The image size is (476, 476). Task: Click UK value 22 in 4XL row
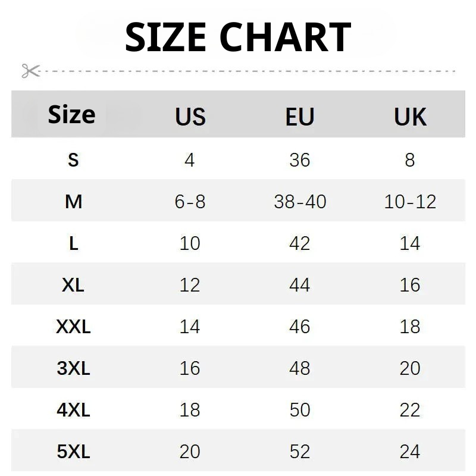pos(410,410)
